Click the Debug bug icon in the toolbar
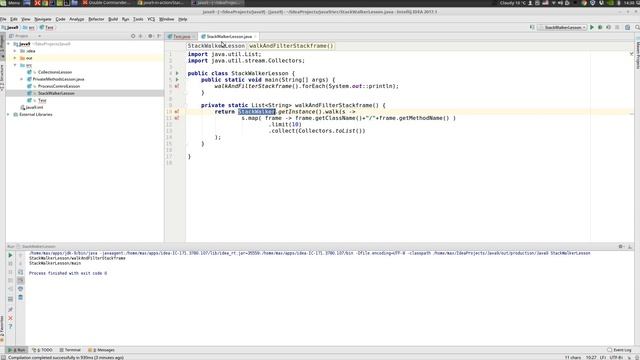This screenshot has height=360, width=640. click(600, 27)
